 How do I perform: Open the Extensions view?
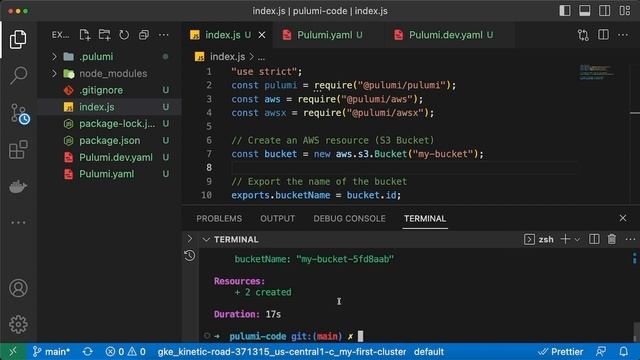point(18,149)
